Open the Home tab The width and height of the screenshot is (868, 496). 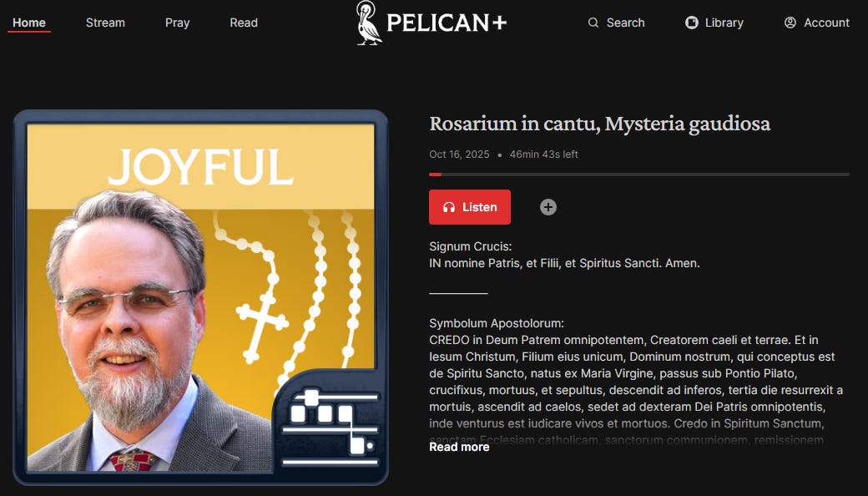[x=28, y=23]
